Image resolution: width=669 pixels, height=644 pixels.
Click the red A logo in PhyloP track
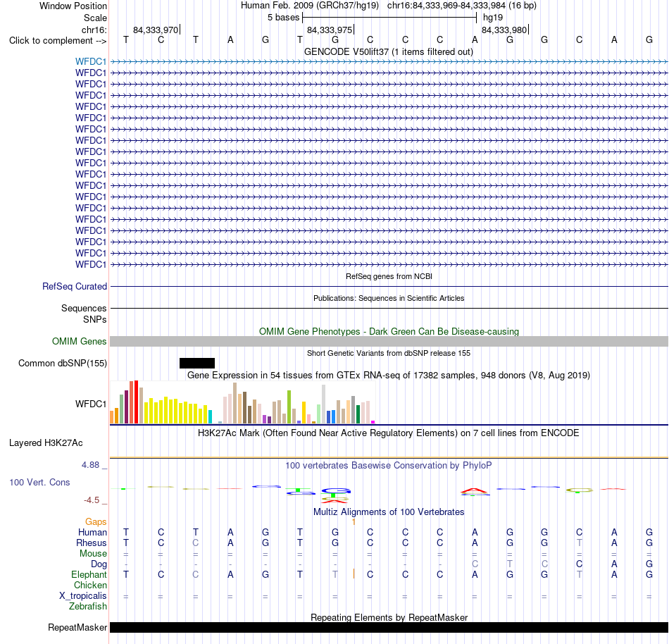pyautogui.click(x=475, y=491)
